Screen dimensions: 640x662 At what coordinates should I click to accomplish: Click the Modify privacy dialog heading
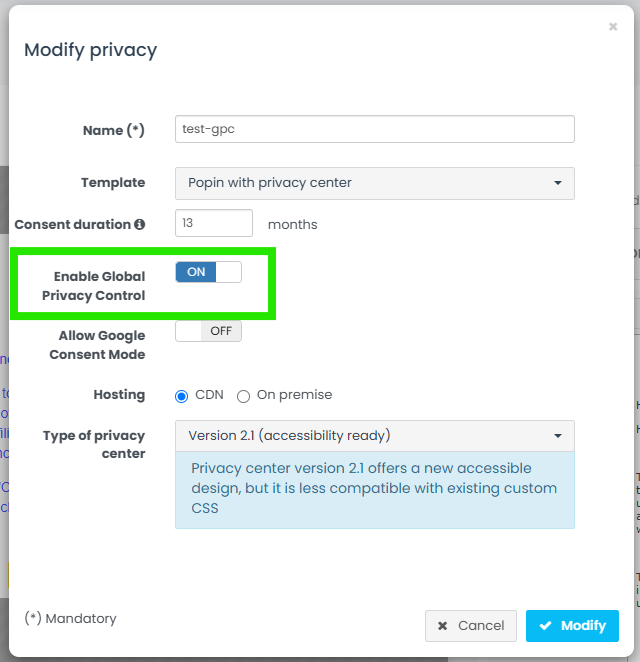coord(91,50)
